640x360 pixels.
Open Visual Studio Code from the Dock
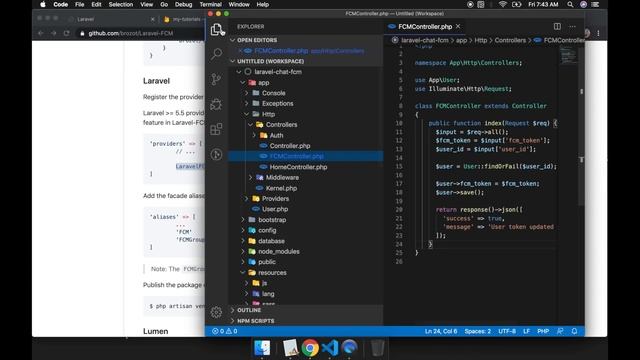point(330,348)
